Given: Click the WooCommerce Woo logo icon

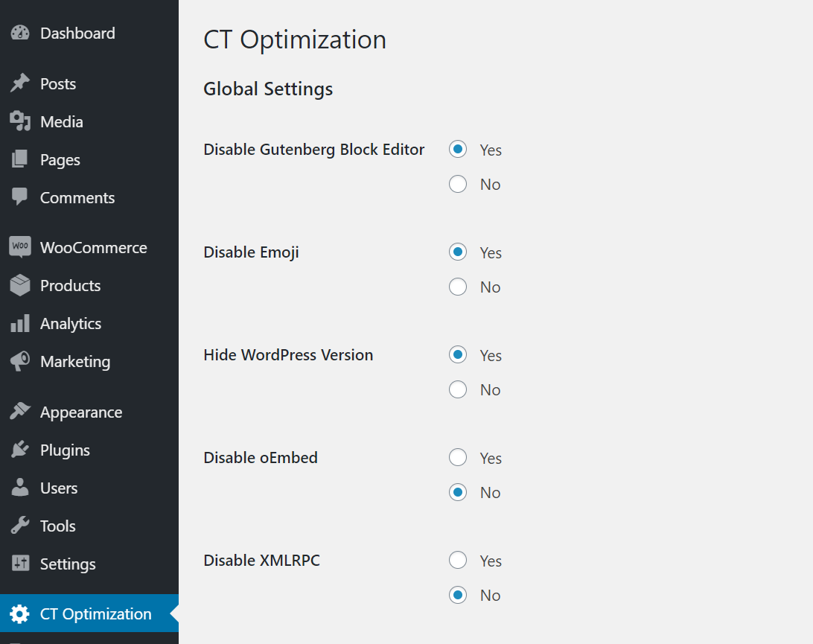Looking at the screenshot, I should (x=20, y=247).
